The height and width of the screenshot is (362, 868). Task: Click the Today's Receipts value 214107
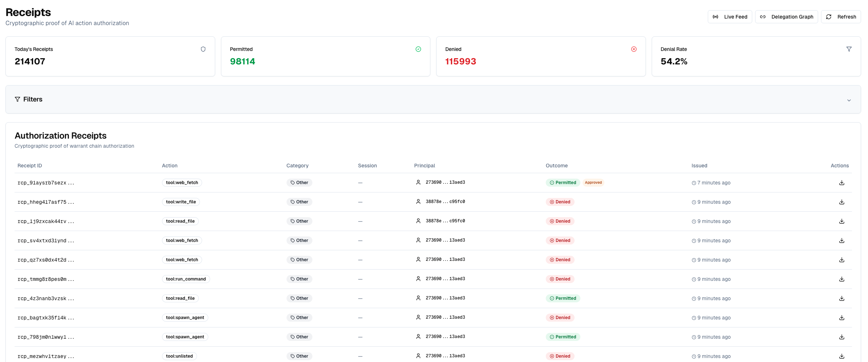click(30, 61)
